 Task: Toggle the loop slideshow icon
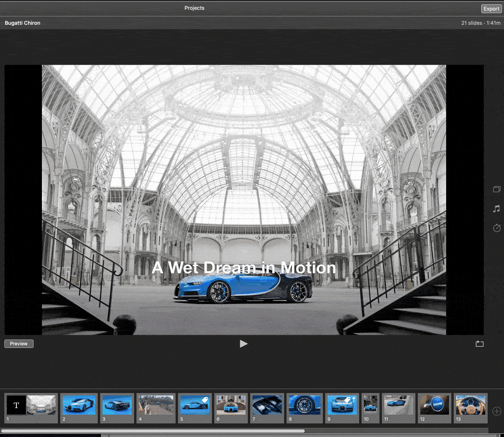point(480,344)
